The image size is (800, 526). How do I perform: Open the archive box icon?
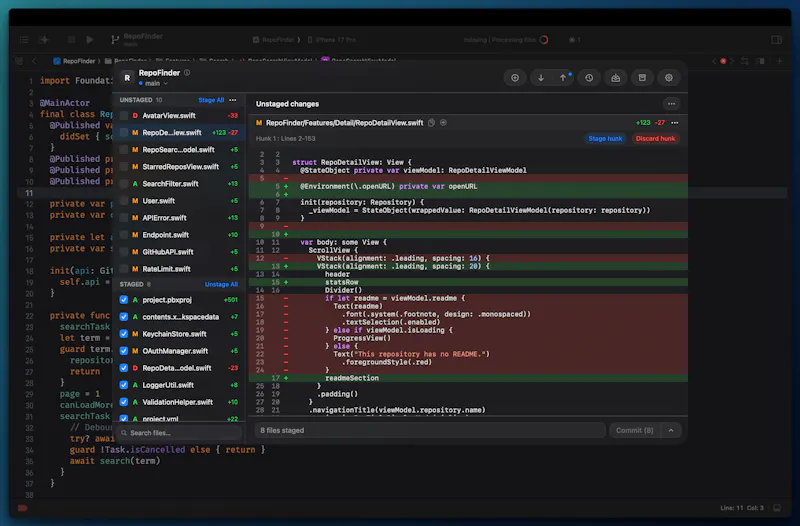(x=642, y=78)
